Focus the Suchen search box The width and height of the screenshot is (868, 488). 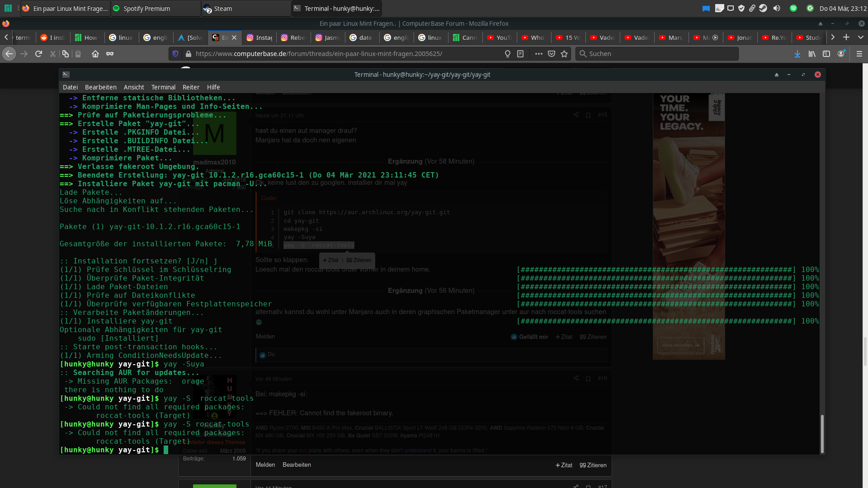pyautogui.click(x=657, y=54)
